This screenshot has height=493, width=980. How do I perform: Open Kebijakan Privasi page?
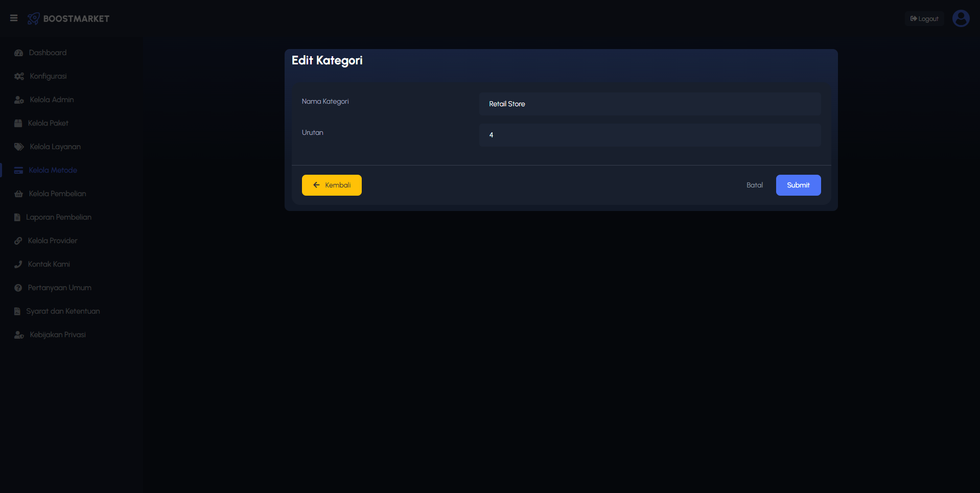(x=58, y=335)
